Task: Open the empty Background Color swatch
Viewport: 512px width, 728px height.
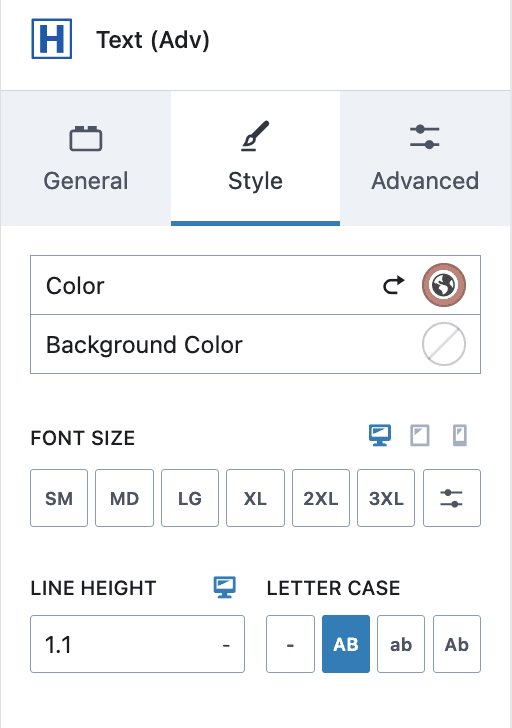Action: [x=444, y=344]
